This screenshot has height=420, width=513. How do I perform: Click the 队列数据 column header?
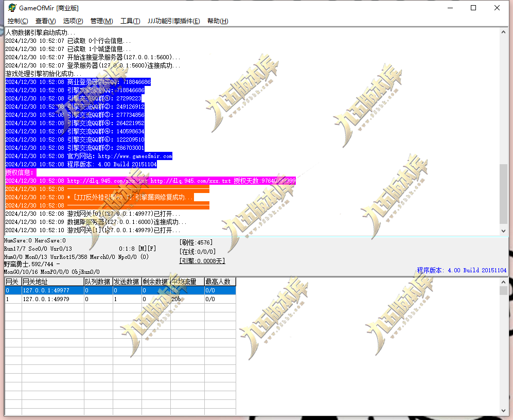[x=98, y=282]
